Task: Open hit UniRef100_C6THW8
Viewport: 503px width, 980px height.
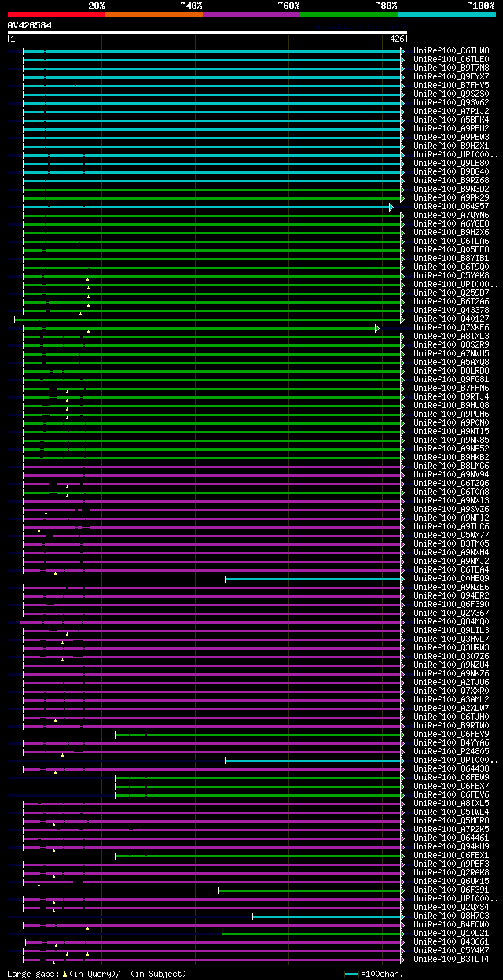Action: click(451, 51)
